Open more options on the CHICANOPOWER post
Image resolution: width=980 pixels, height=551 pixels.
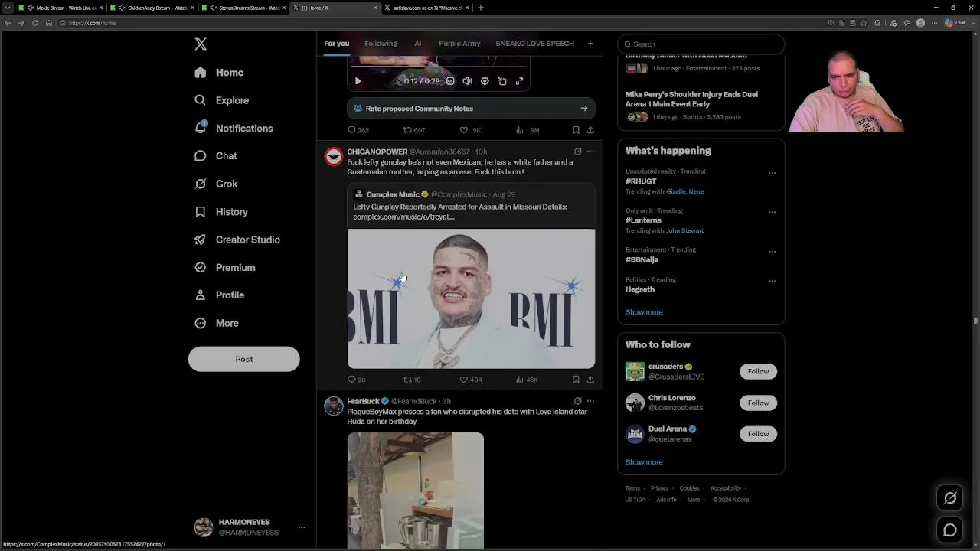[590, 152]
